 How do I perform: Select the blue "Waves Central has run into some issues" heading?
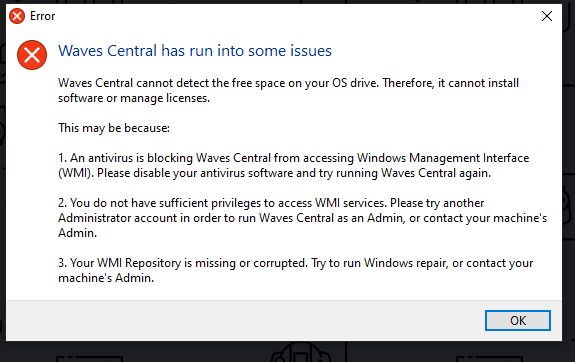click(195, 51)
